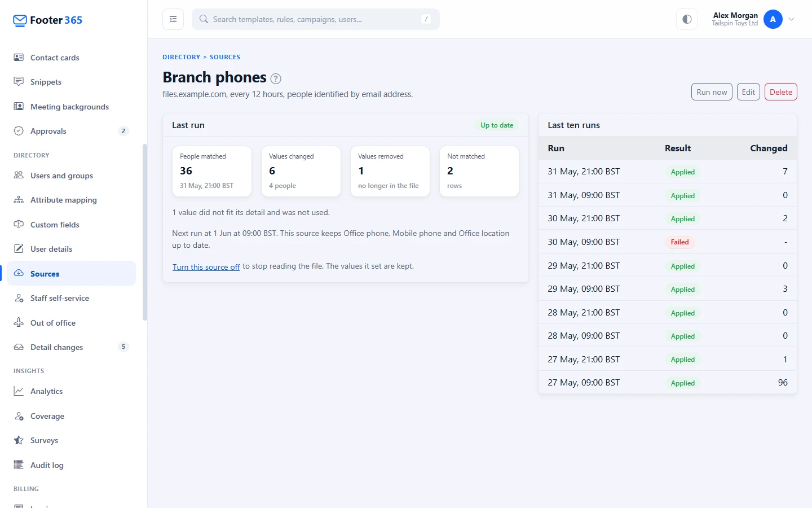Click the blue user avatar icon
Screen dimensions: 812x508
click(x=773, y=19)
